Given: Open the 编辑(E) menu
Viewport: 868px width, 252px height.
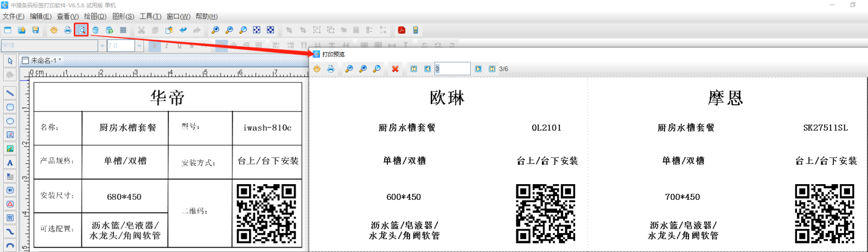Looking at the screenshot, I should point(41,16).
